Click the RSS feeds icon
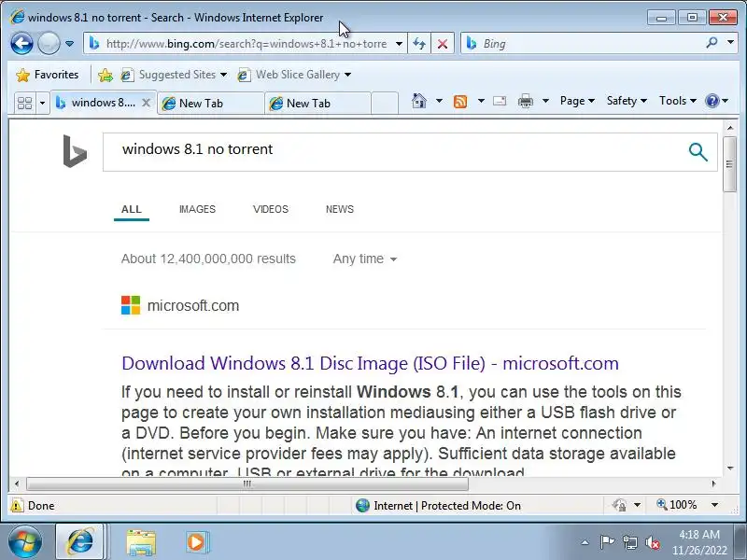747x560 pixels. click(460, 102)
